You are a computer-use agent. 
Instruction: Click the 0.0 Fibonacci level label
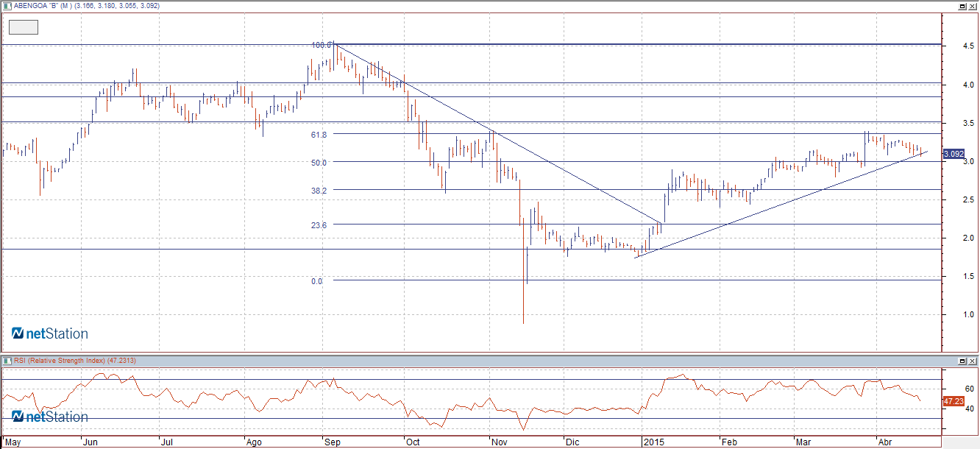point(316,281)
